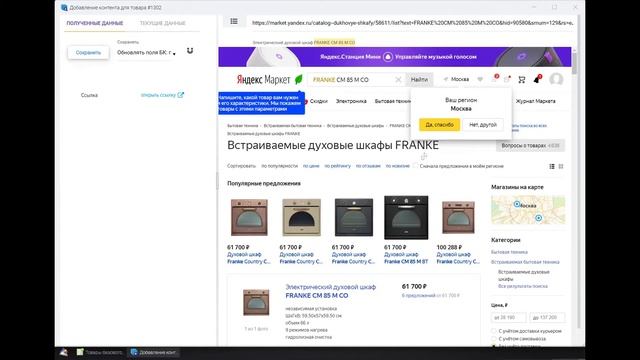This screenshot has height=360, width=640.
Task: Open notifications bell icon
Action: point(537,79)
